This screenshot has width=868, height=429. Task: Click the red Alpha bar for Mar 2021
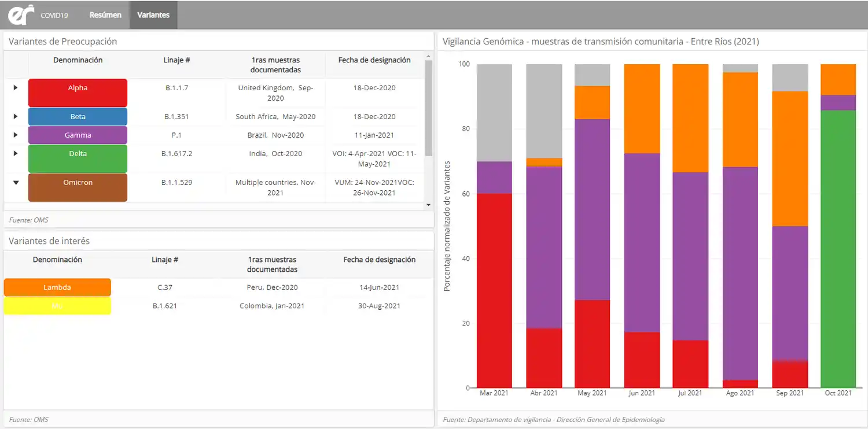(494, 290)
